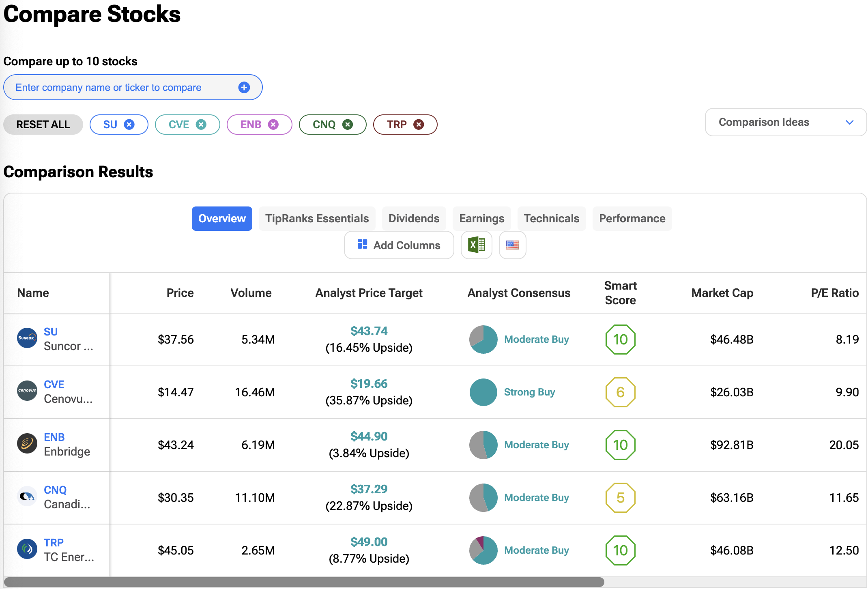Export the table with the Excel icon

pyautogui.click(x=477, y=245)
